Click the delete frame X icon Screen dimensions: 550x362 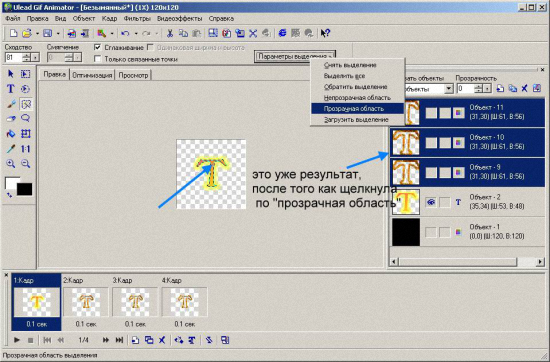162,340
